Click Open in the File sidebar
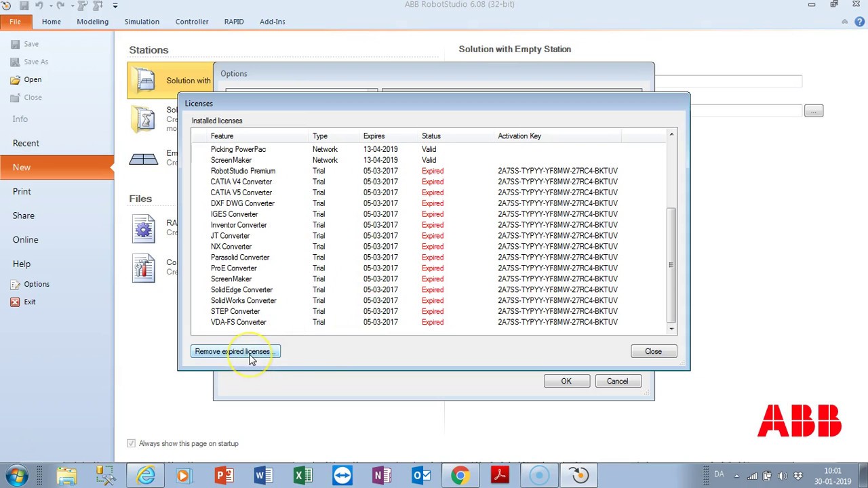 (26, 79)
